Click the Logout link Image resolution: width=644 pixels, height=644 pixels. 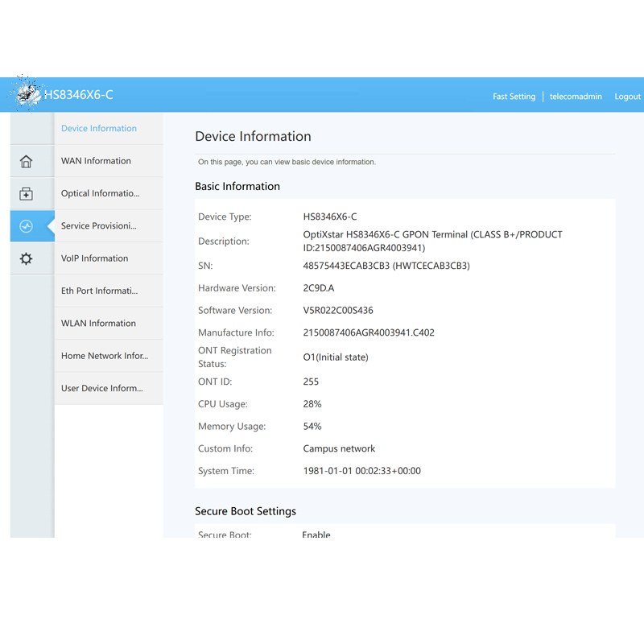point(627,97)
